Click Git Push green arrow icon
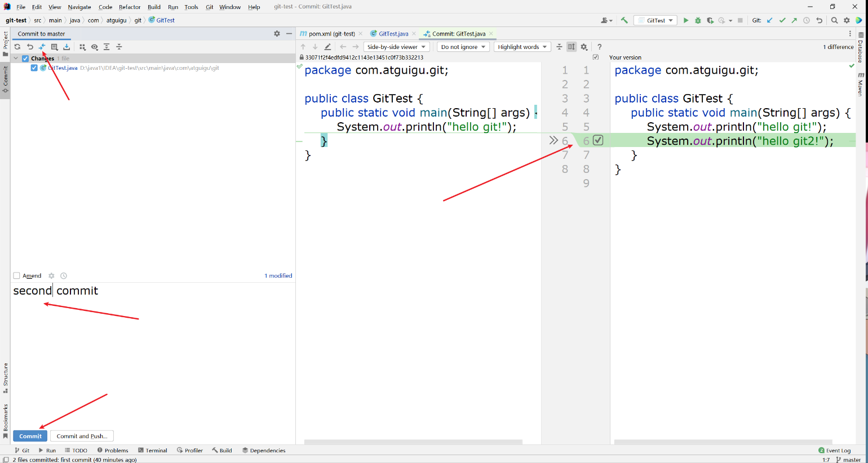868x463 pixels. pos(794,20)
